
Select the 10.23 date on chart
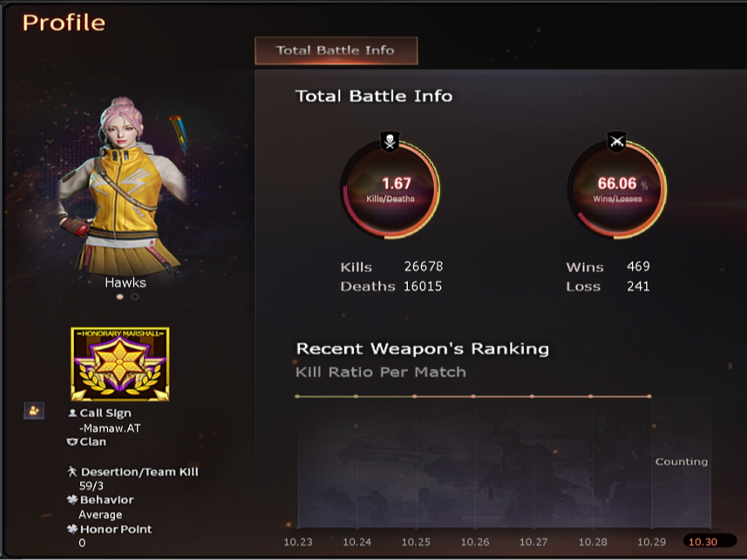coord(298,542)
